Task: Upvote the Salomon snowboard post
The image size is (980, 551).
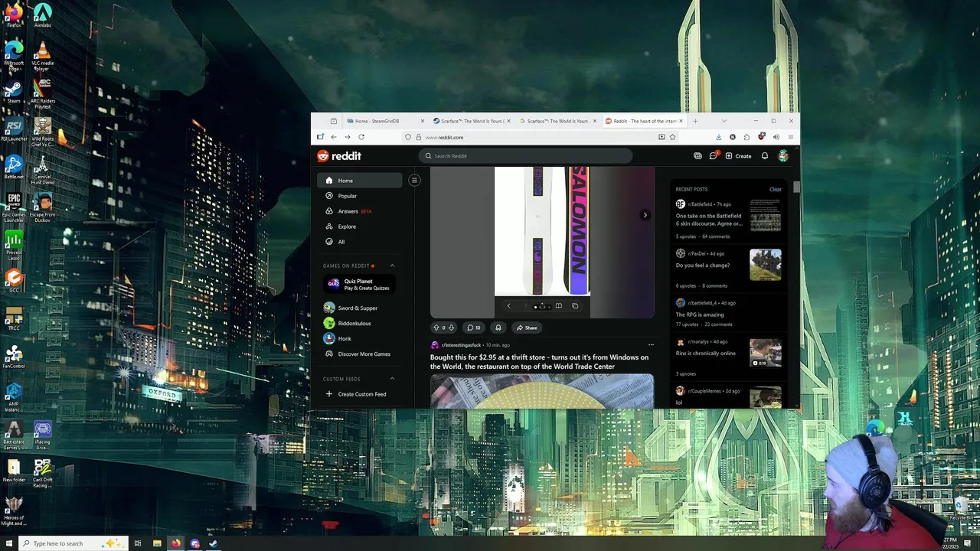Action: click(x=436, y=328)
